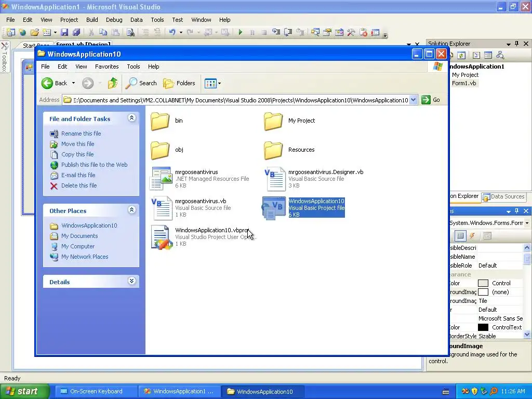Click the Toolbox icon in Visual Studio toolbar
The width and height of the screenshot is (532, 399).
351,32
